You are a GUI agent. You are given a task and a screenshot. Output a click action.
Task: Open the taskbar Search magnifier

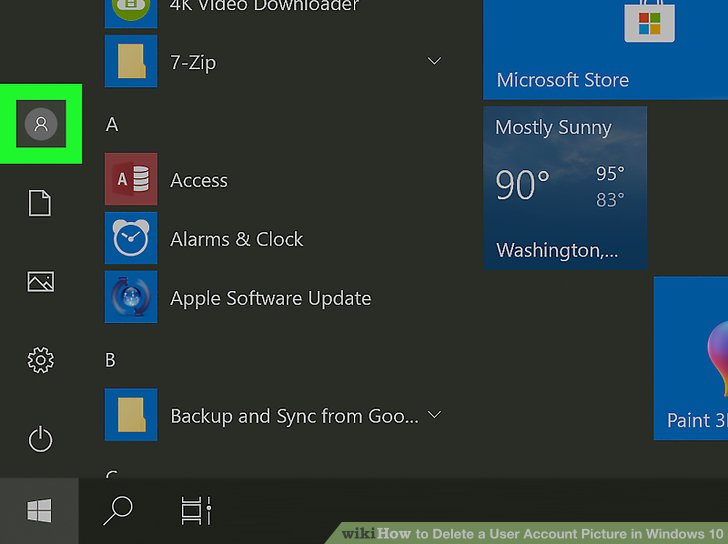tap(118, 511)
